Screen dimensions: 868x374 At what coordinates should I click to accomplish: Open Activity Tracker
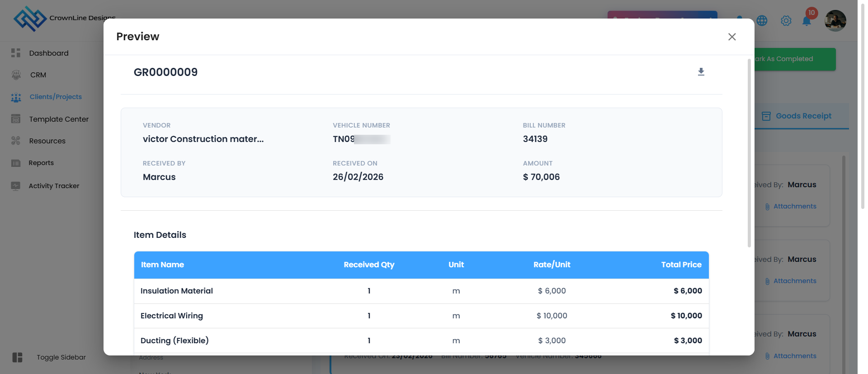click(x=54, y=186)
